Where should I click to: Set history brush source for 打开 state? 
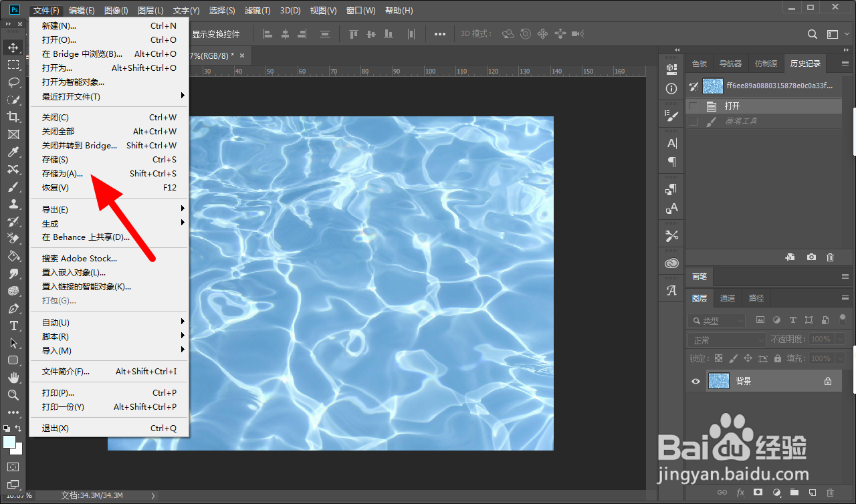tap(693, 106)
